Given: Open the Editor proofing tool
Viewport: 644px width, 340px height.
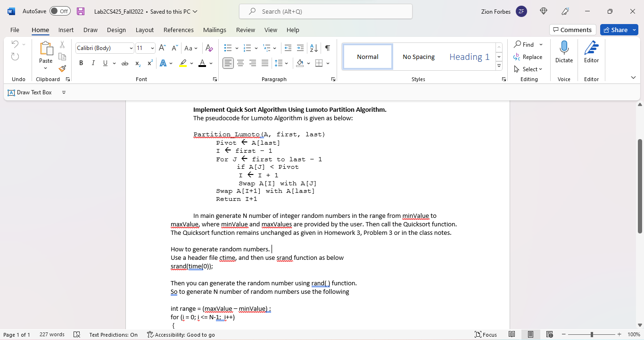Looking at the screenshot, I should pyautogui.click(x=591, y=52).
